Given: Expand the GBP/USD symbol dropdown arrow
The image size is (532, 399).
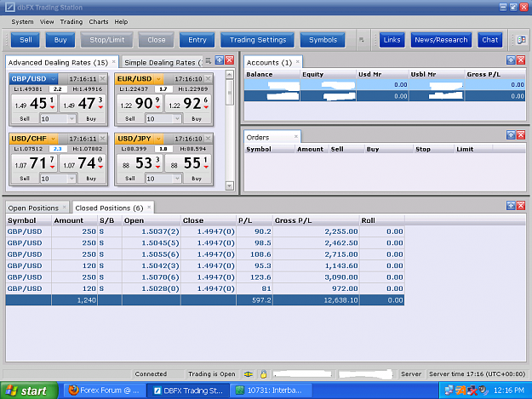Looking at the screenshot, I should (x=53, y=79).
